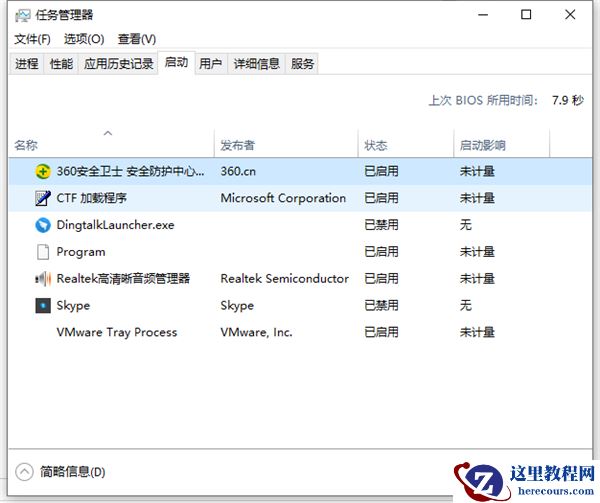This screenshot has width=600, height=503.
Task: Click the Realtek Semiconductor publisher cell
Action: click(x=285, y=278)
